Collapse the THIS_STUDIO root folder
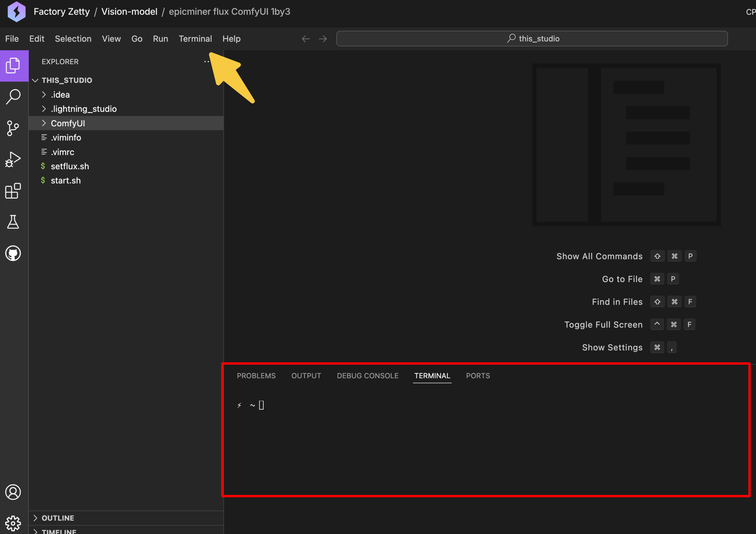 pyautogui.click(x=35, y=81)
